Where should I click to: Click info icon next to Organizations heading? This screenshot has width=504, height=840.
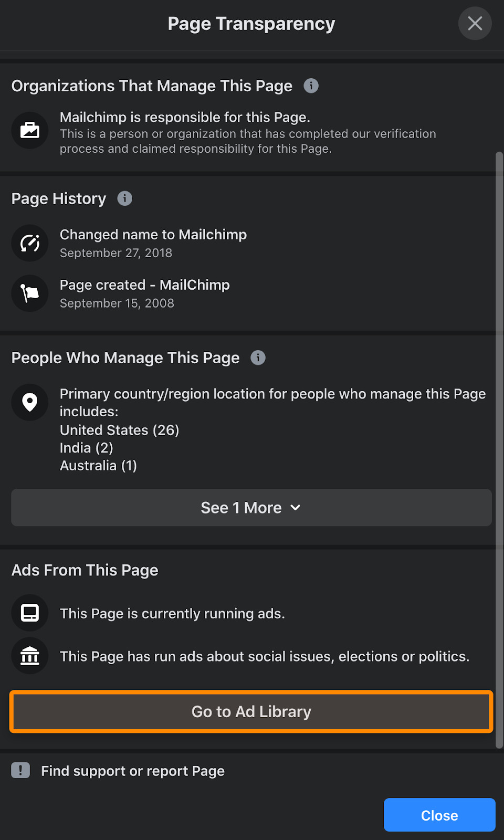coord(311,86)
